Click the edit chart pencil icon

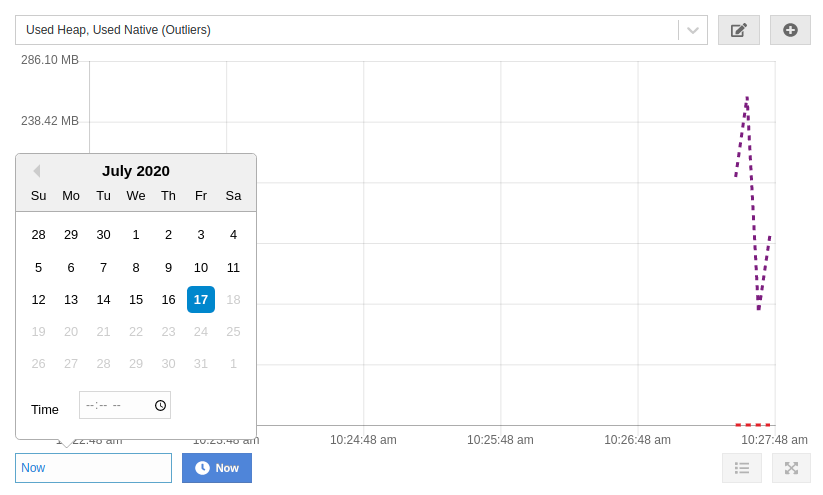tap(738, 30)
